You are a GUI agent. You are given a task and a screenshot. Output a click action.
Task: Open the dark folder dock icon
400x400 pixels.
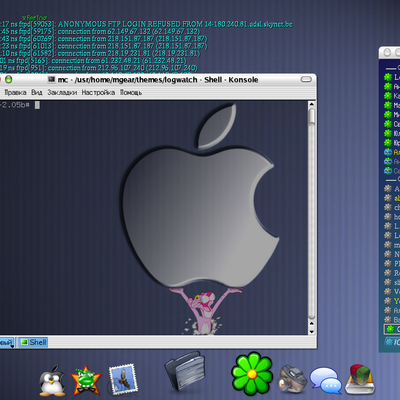[186, 371]
